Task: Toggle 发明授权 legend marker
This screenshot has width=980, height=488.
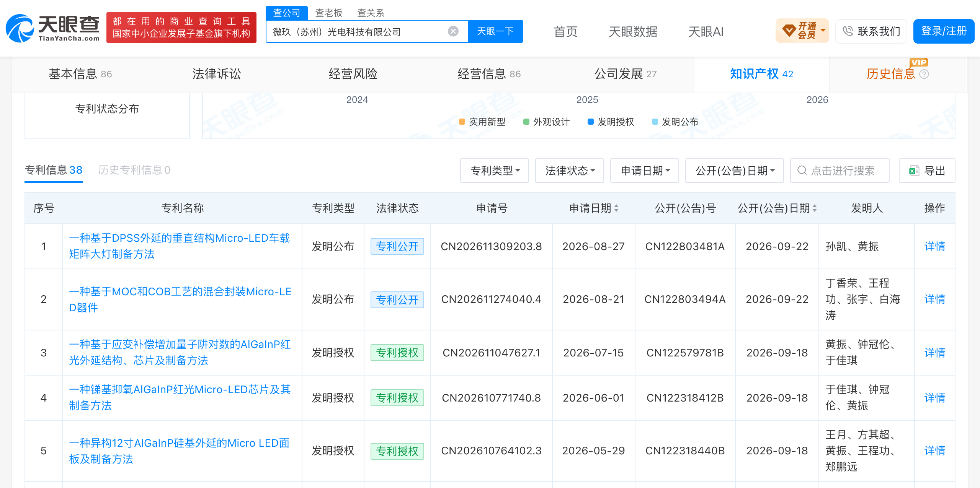Action: [591, 122]
